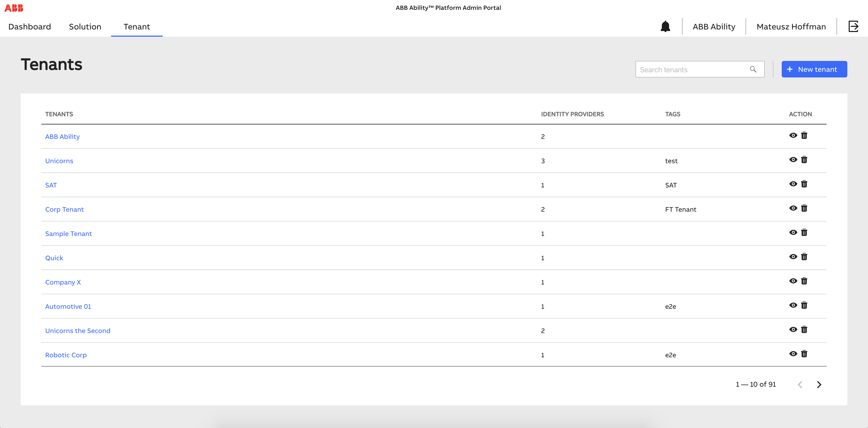The image size is (868, 428).
Task: Delete the Unicorns tenant
Action: pos(804,160)
